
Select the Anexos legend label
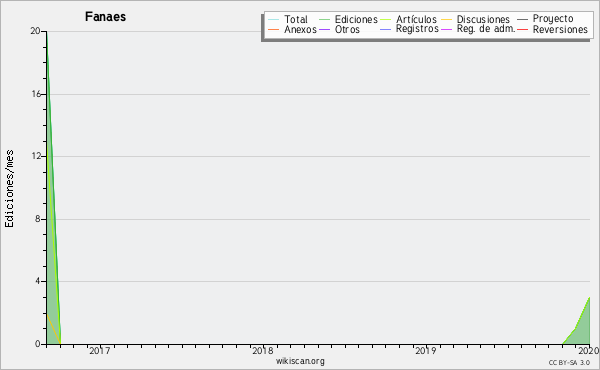300,29
